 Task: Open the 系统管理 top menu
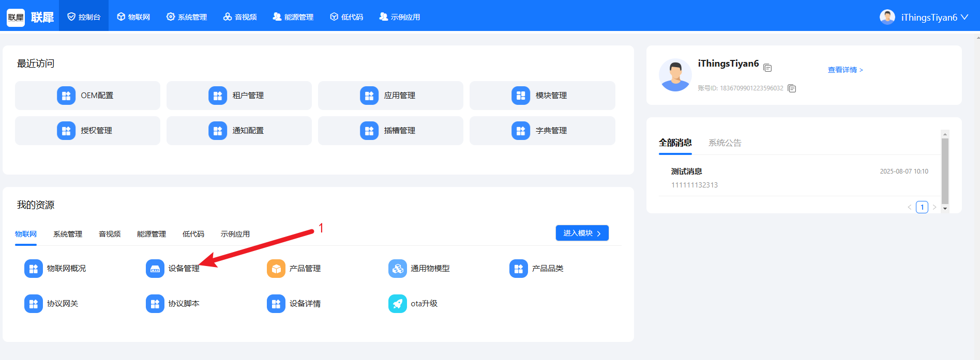coord(187,17)
